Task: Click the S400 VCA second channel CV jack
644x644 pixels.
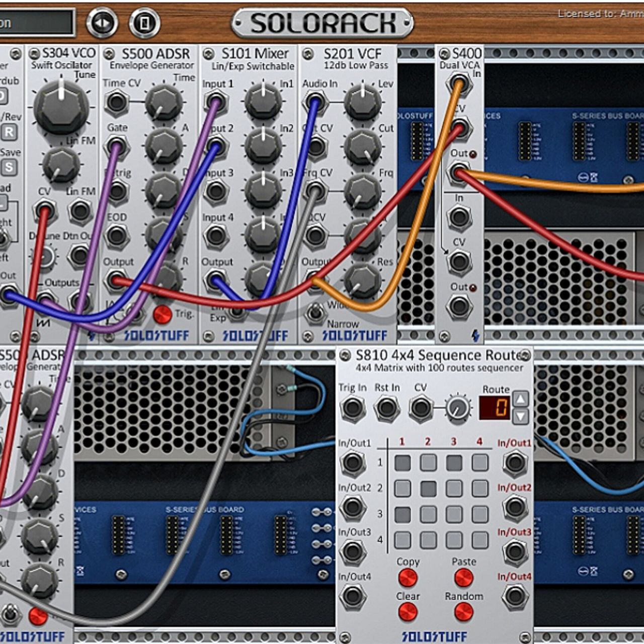Action: [x=459, y=262]
